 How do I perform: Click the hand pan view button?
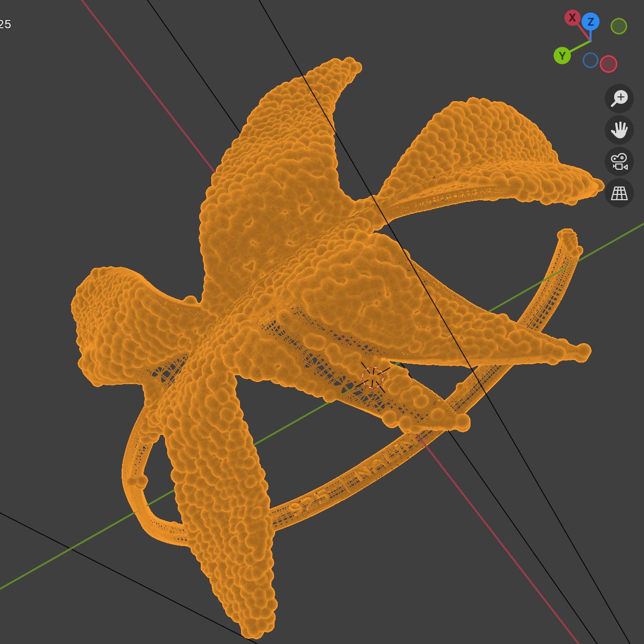pyautogui.click(x=619, y=130)
